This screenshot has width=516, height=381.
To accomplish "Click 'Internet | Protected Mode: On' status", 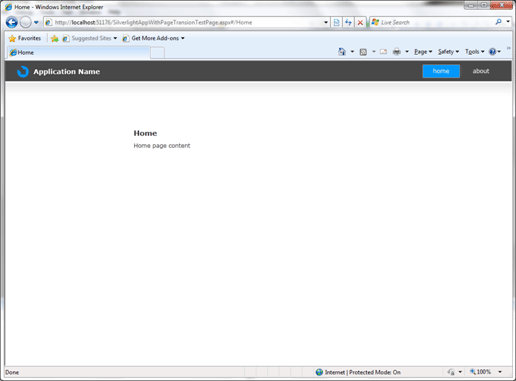I will click(363, 372).
